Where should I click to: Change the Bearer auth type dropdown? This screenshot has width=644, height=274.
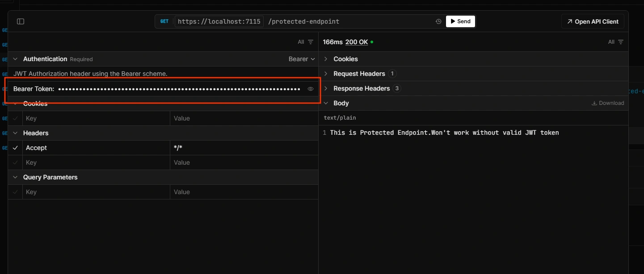[302, 59]
